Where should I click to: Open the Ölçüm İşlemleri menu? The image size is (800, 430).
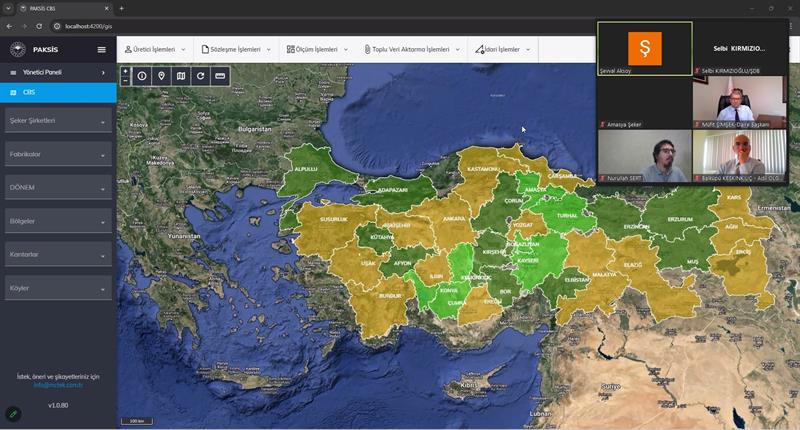point(316,49)
